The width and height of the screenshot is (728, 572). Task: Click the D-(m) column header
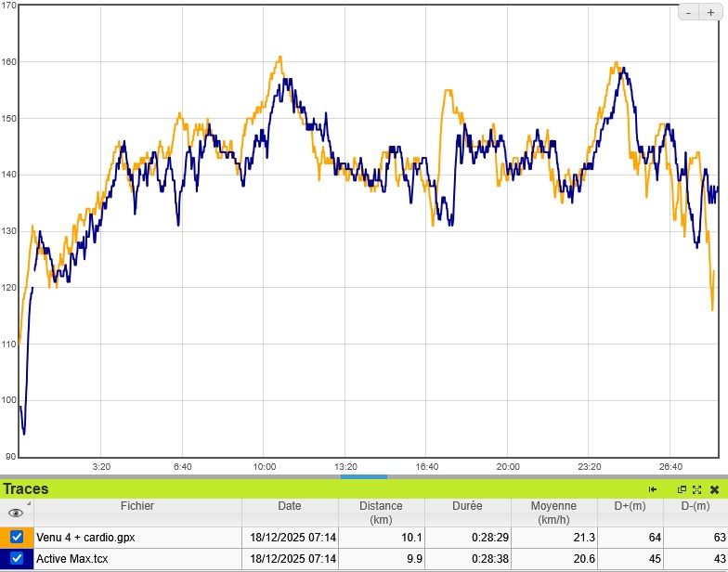[x=695, y=506]
